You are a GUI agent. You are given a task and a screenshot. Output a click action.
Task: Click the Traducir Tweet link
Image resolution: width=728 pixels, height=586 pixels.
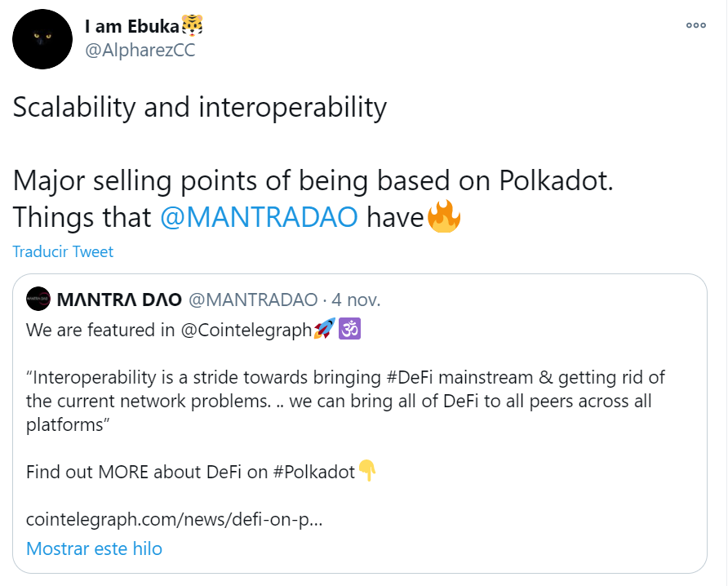pos(63,251)
